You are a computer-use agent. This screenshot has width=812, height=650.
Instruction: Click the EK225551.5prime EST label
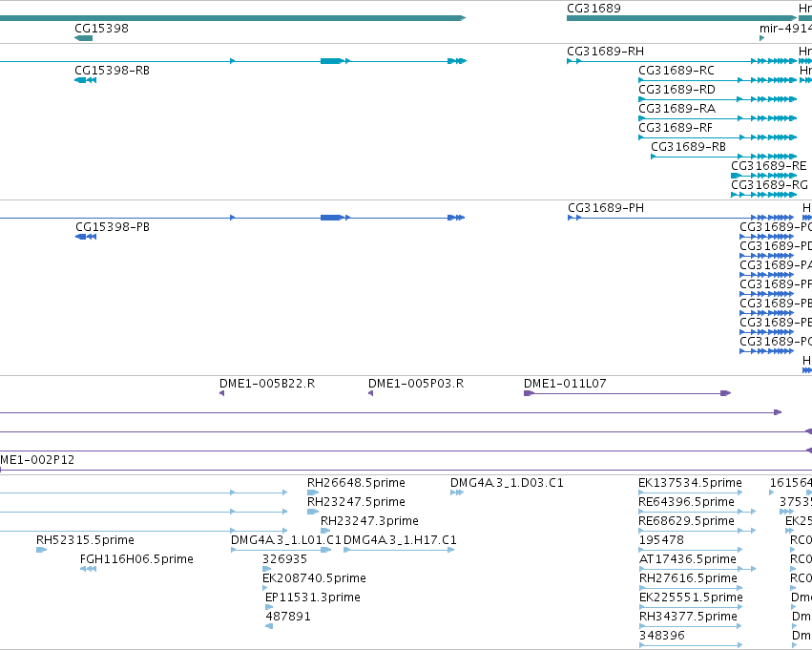(x=692, y=598)
